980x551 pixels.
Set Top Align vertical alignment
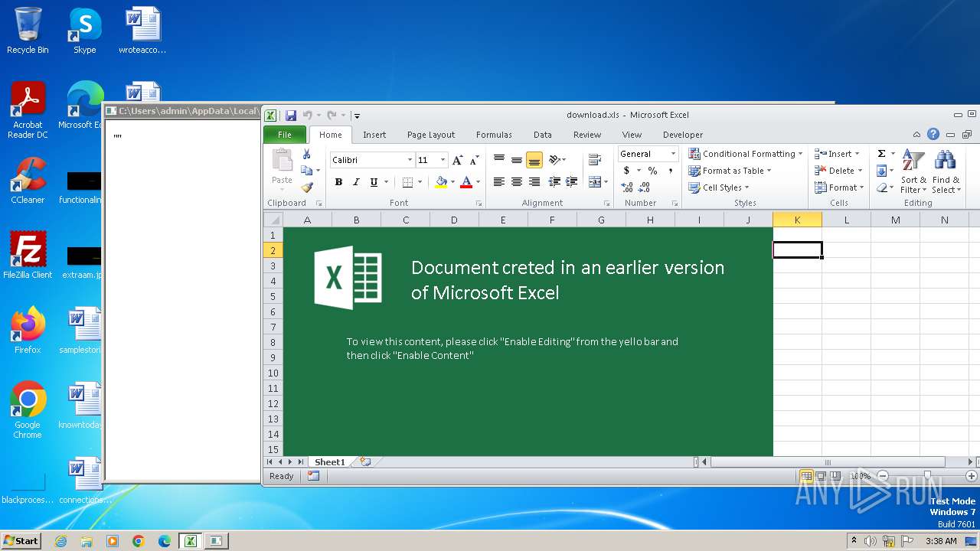pos(499,160)
